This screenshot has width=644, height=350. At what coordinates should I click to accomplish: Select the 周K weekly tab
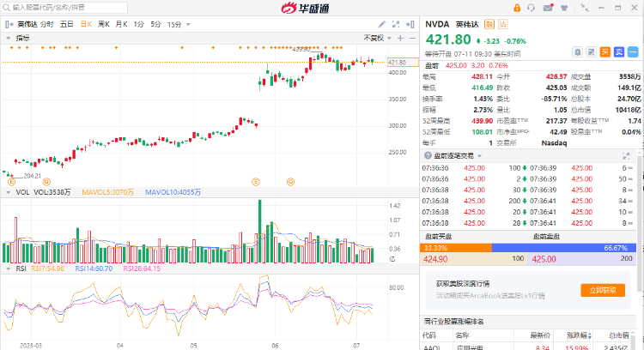pyautogui.click(x=104, y=25)
